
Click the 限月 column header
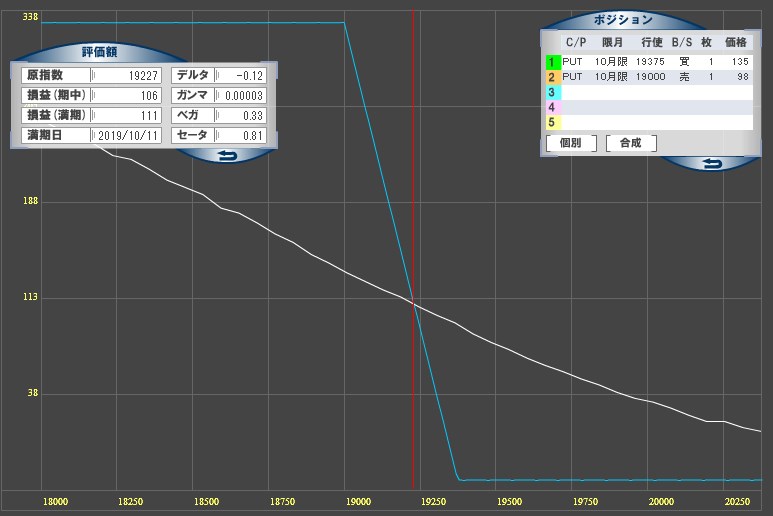[612, 42]
